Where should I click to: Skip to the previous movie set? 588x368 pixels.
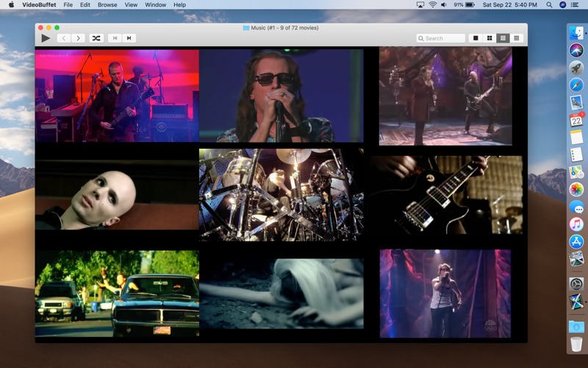pyautogui.click(x=115, y=38)
